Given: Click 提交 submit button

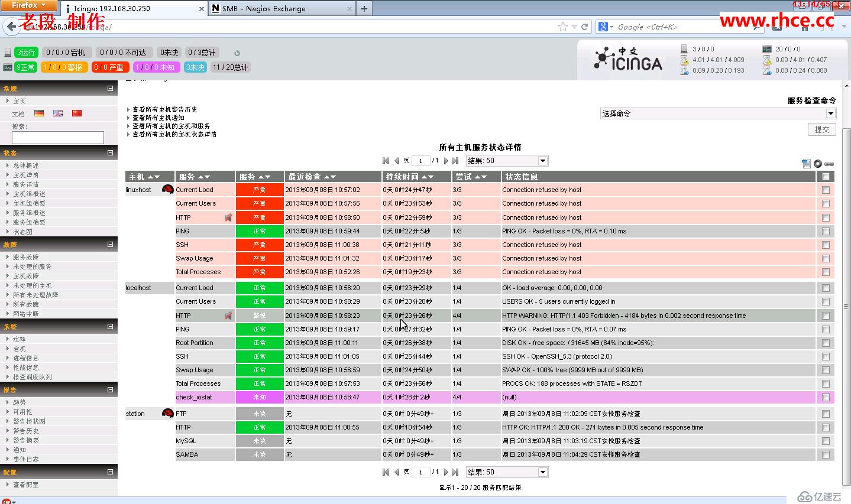Looking at the screenshot, I should 822,129.
